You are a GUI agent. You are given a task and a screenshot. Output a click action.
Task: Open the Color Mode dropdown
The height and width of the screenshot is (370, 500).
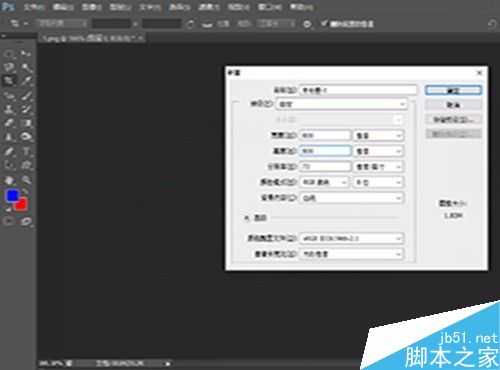[324, 182]
